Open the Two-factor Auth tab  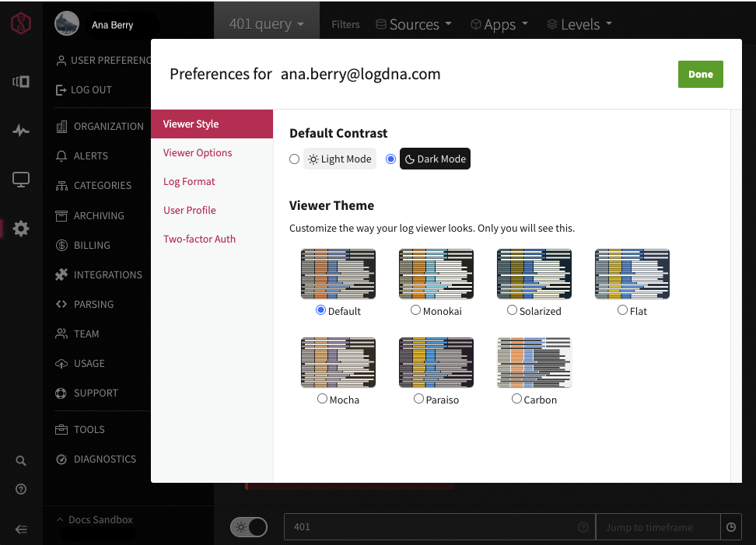tap(212, 239)
